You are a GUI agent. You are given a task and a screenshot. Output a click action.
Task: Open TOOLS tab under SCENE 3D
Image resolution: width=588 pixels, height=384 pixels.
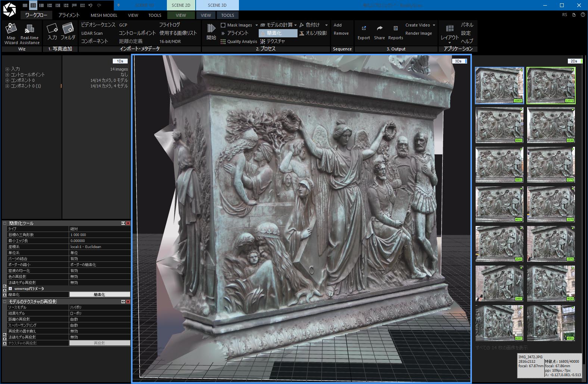[228, 15]
